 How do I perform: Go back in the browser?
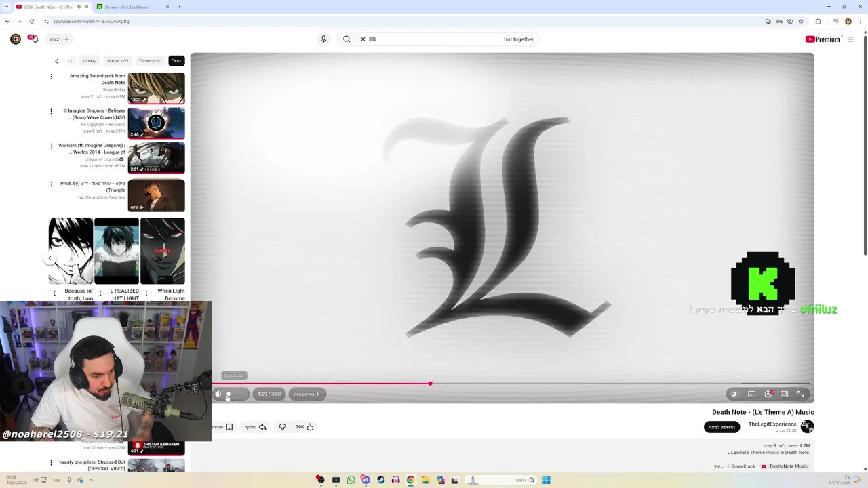7,21
